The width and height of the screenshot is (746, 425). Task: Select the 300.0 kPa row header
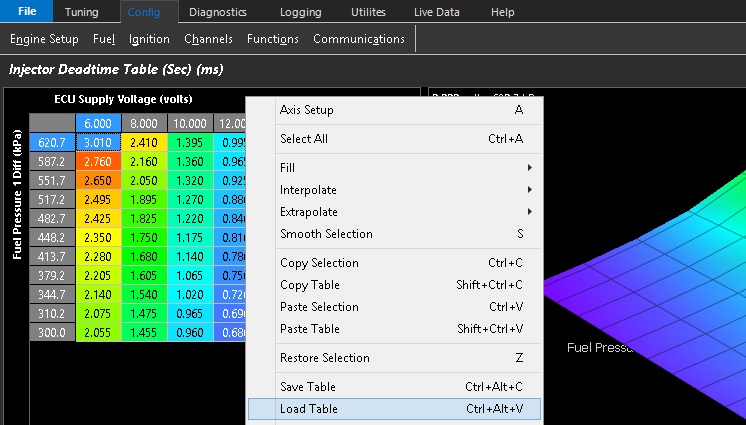tap(52, 332)
